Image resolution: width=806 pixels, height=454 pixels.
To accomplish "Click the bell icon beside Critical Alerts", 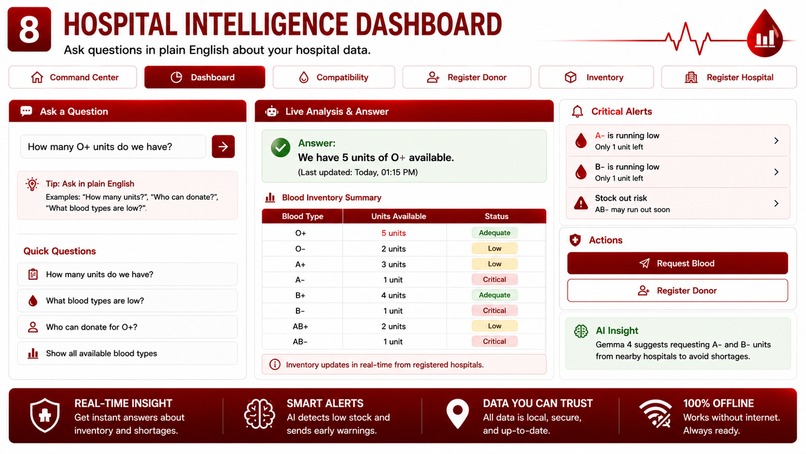I will pos(578,112).
